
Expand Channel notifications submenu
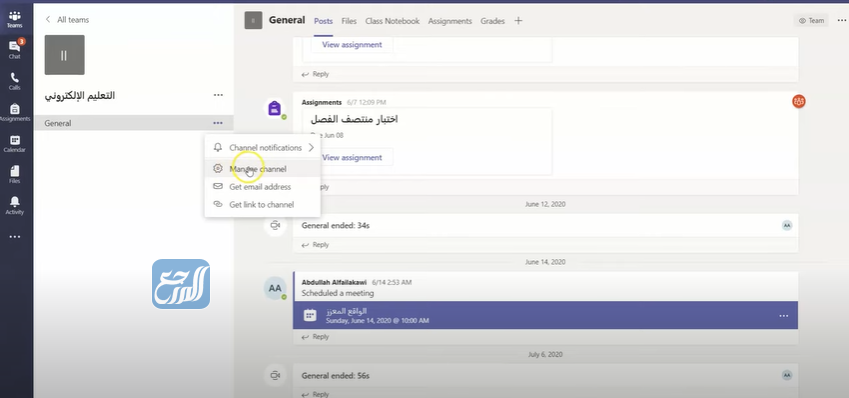pos(263,147)
